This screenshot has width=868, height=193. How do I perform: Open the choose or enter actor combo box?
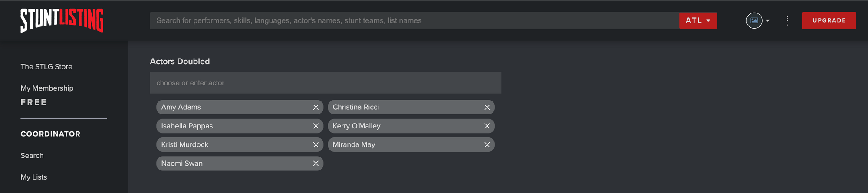coord(325,83)
